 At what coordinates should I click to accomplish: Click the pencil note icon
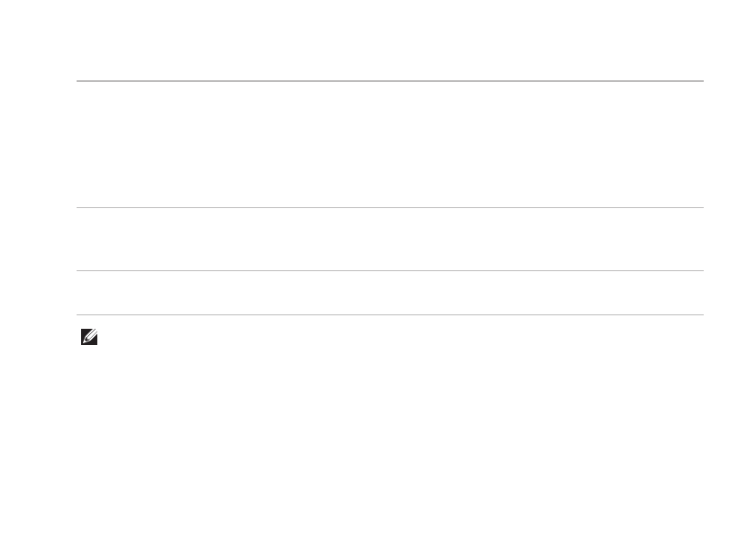[90, 338]
